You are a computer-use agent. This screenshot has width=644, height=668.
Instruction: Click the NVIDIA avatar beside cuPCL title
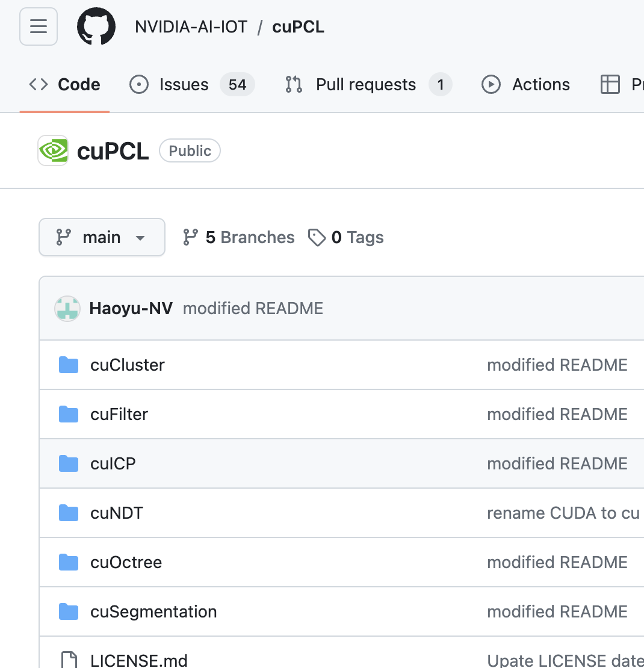[53, 150]
